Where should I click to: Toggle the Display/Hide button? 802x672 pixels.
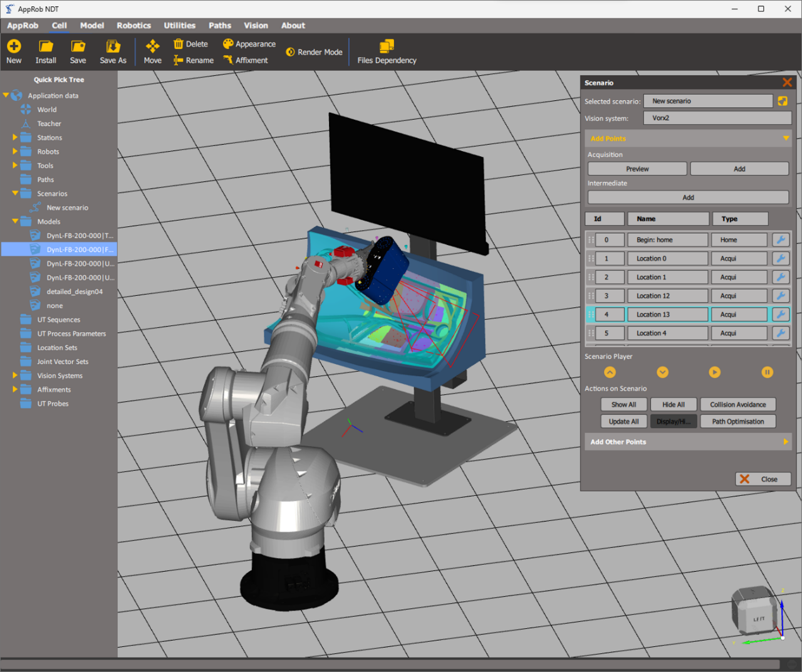click(674, 422)
